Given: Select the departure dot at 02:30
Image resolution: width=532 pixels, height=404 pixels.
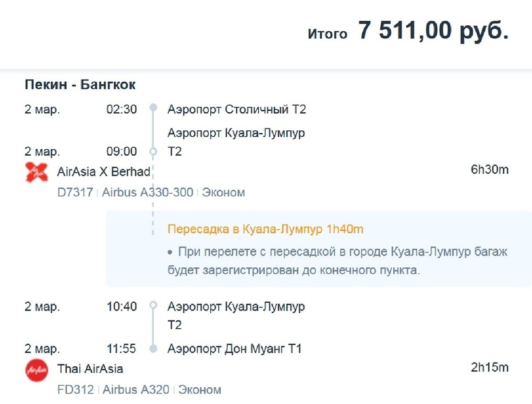Looking at the screenshot, I should 153,109.
